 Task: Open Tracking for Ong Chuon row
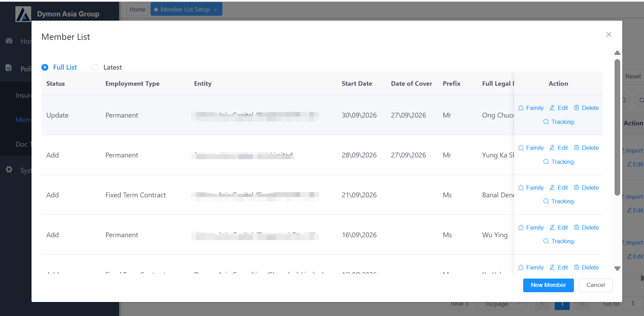pos(559,122)
